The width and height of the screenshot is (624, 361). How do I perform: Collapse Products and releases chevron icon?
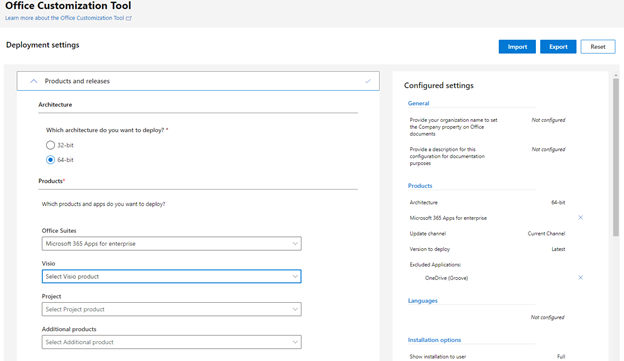(x=34, y=81)
